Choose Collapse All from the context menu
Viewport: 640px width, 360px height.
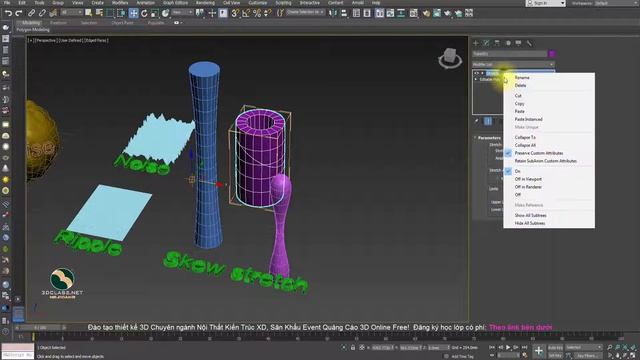click(525, 145)
